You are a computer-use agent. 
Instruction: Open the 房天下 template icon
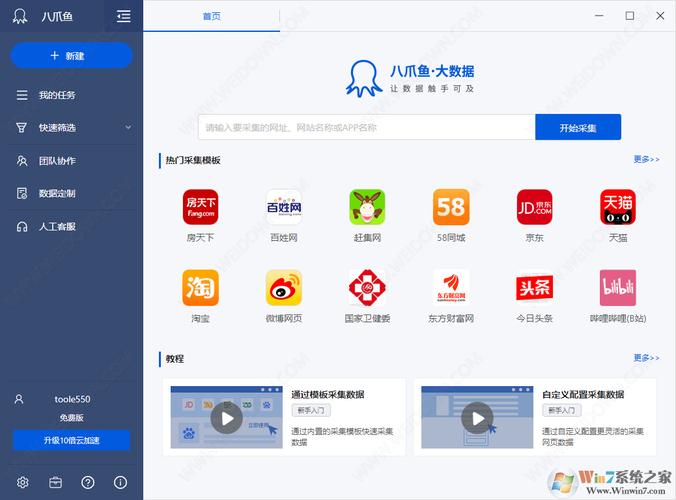point(200,207)
